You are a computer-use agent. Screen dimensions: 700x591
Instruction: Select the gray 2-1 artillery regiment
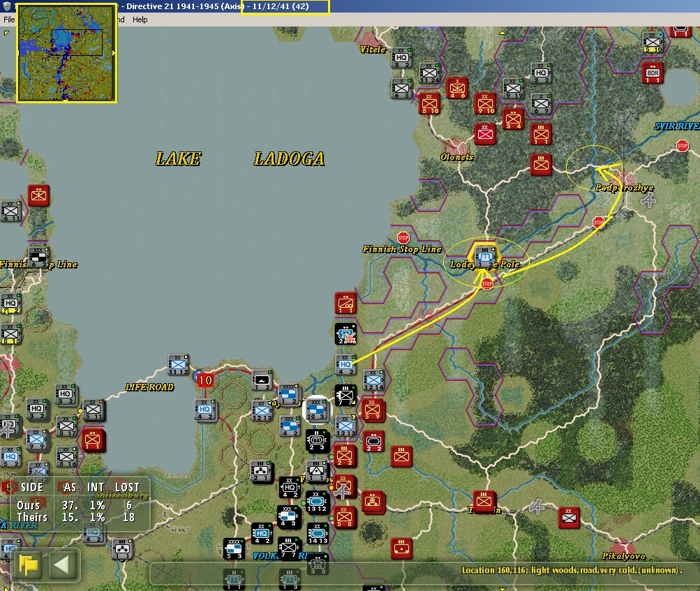tap(261, 472)
